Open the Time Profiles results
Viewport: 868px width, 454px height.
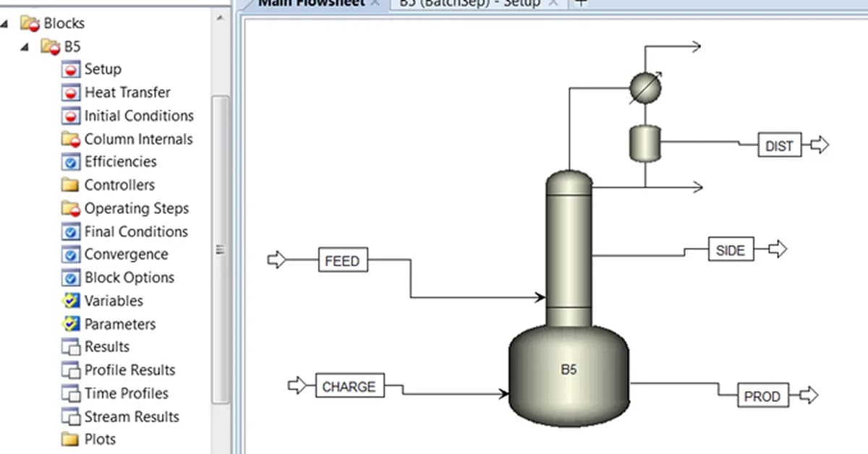click(127, 393)
